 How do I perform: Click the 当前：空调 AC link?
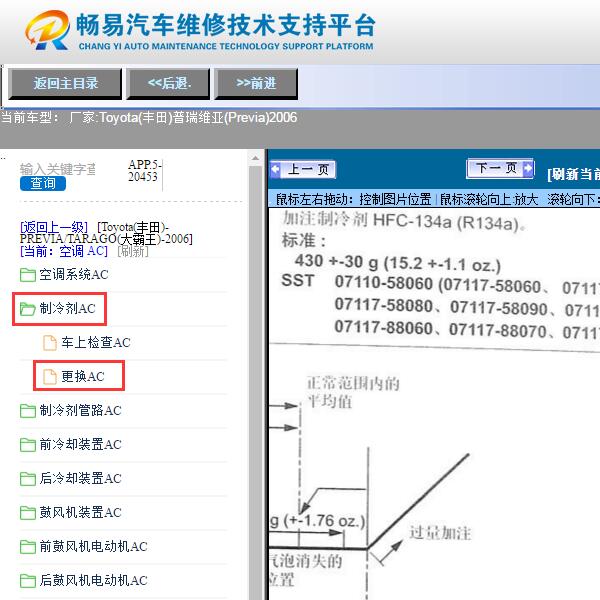pyautogui.click(x=64, y=251)
